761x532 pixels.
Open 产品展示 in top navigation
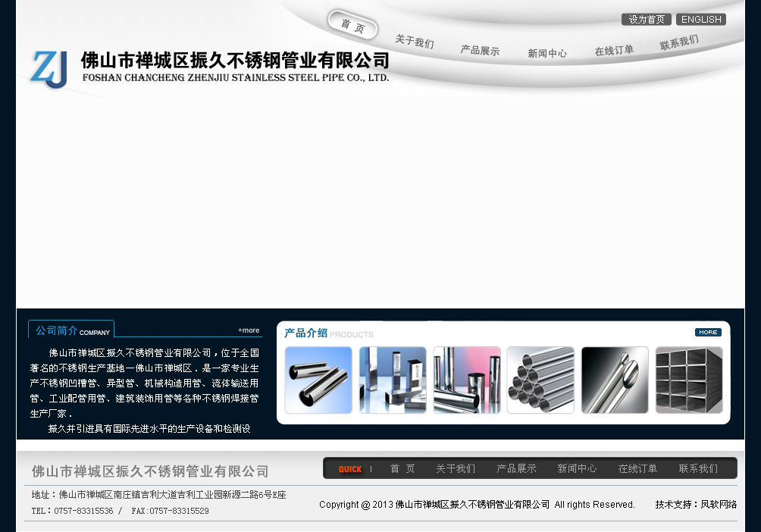[x=480, y=51]
